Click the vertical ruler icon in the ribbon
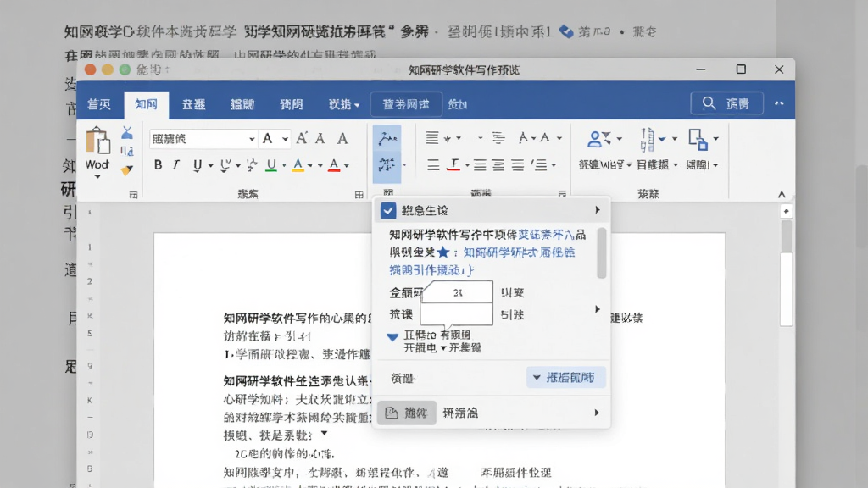 [x=647, y=140]
